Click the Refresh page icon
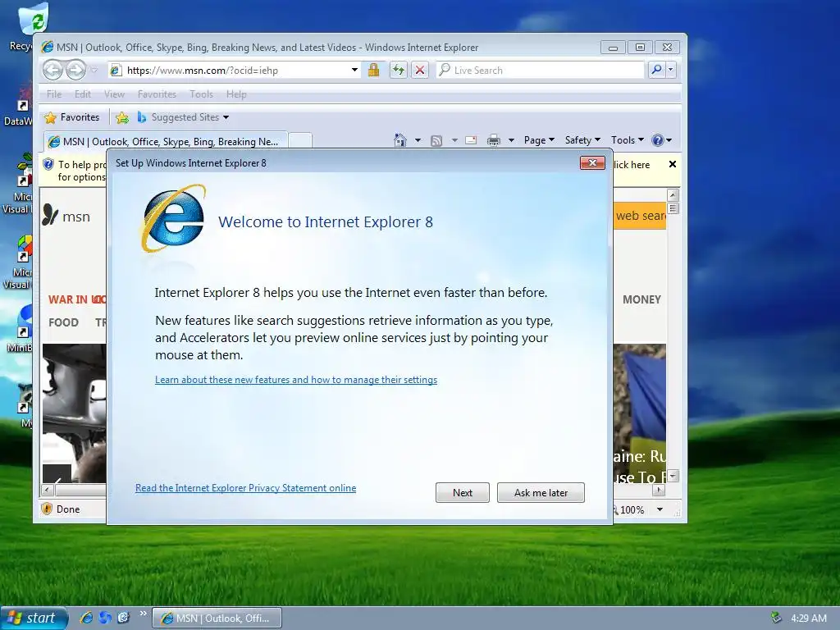 pyautogui.click(x=398, y=71)
